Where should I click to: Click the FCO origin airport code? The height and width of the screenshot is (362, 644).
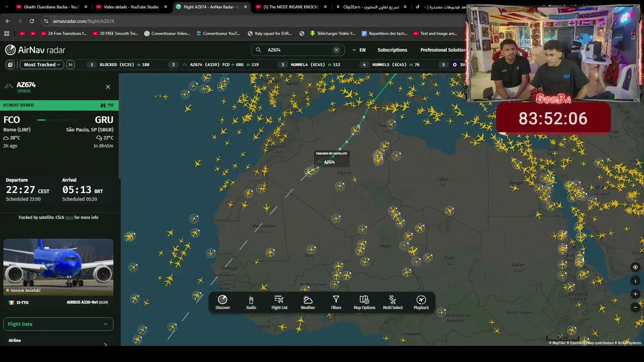[x=12, y=120]
